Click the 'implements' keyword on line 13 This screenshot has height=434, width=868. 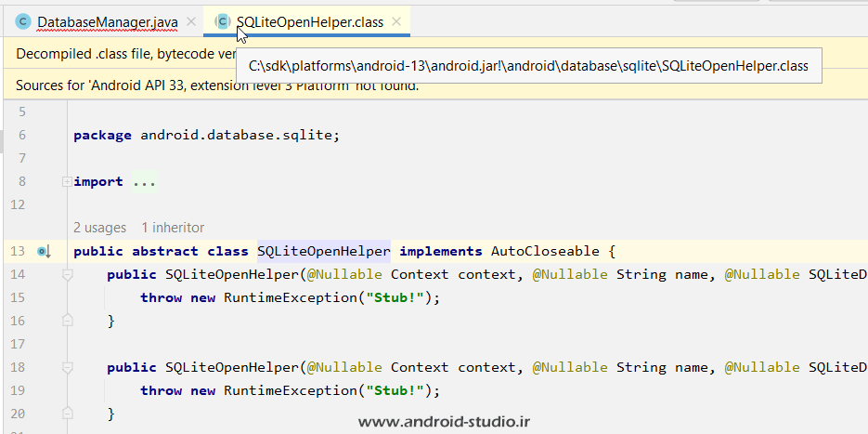[441, 252]
